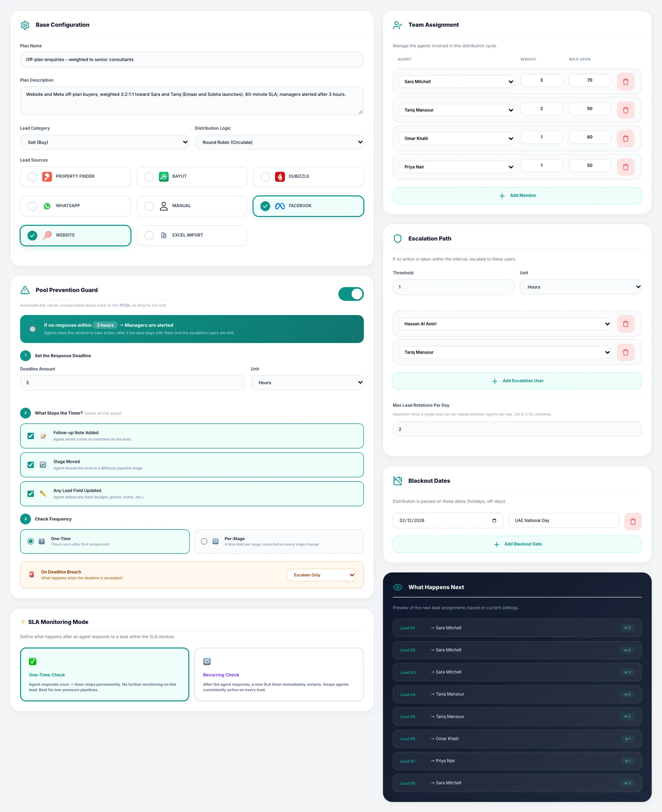Click the Base Configuration gear icon
This screenshot has height=812, width=662.
(25, 25)
